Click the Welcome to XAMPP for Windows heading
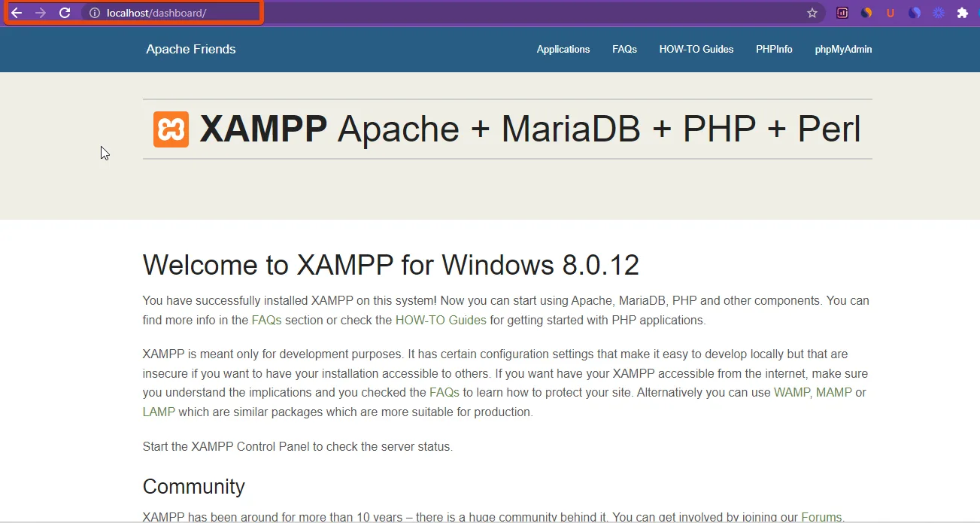The image size is (980, 523). [391, 266]
